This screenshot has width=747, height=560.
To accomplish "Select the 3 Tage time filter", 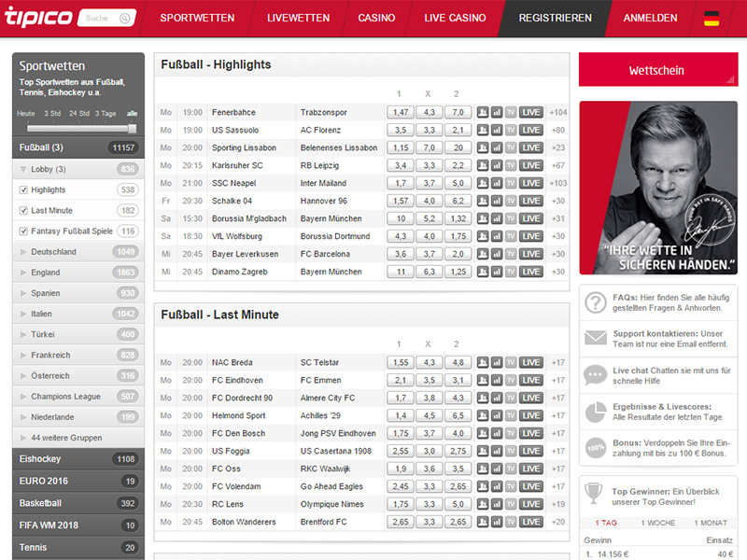I will click(x=106, y=113).
